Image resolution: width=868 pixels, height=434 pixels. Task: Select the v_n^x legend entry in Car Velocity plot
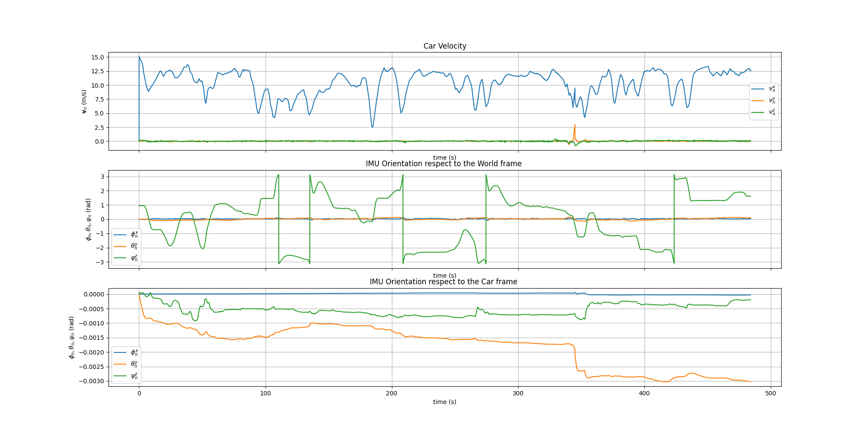pyautogui.click(x=763, y=89)
